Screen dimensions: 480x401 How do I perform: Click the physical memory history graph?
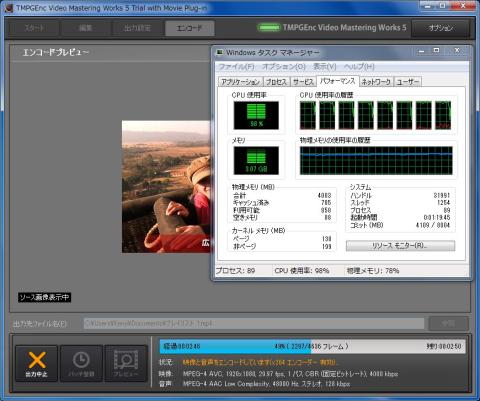[x=376, y=160]
